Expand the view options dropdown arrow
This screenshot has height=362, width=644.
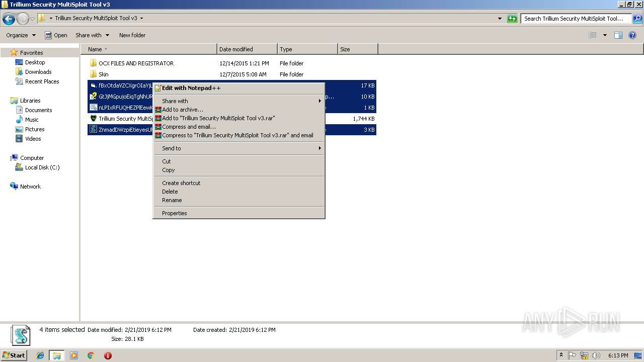click(605, 35)
